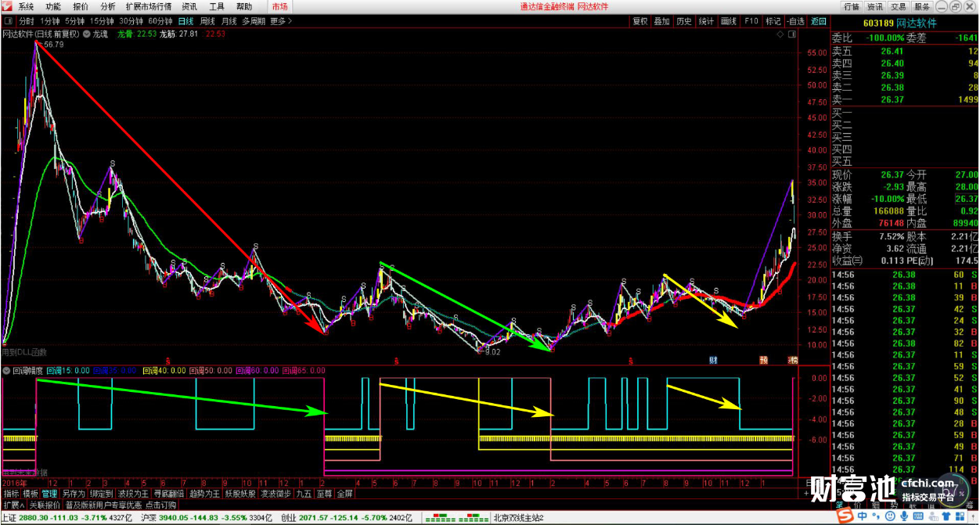Open the 多周期 multi-period view
Viewport: 980px width, 525px height.
(x=254, y=21)
